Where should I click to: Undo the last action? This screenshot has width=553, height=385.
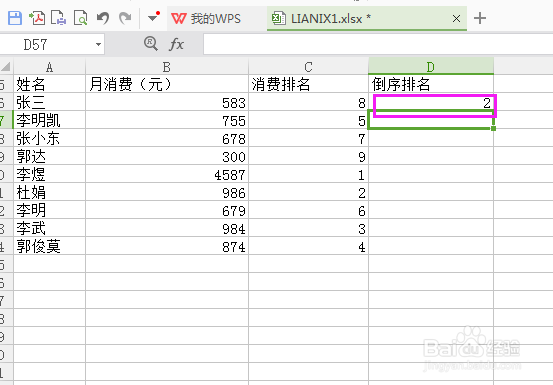(103, 18)
